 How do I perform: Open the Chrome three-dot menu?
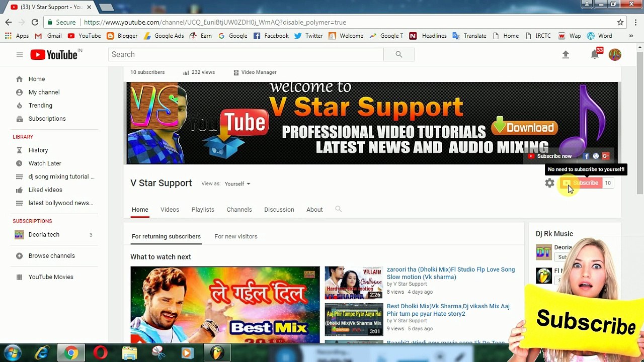click(x=636, y=22)
